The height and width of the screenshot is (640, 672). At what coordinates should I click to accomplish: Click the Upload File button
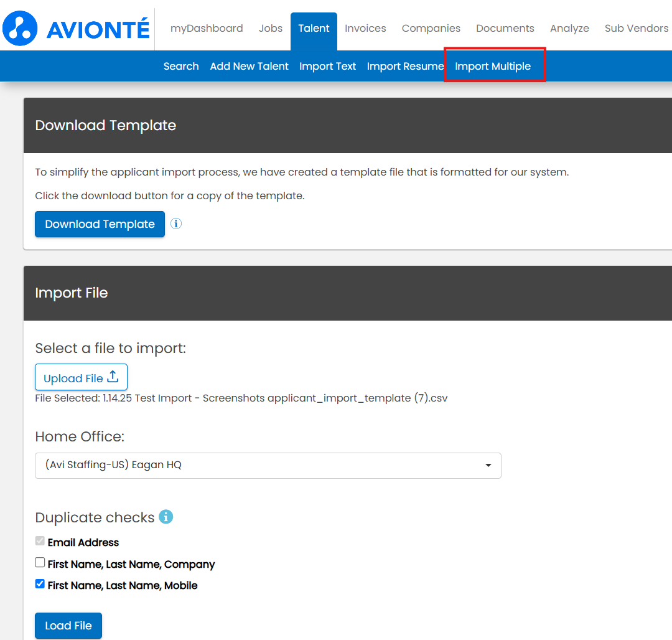[x=81, y=377]
